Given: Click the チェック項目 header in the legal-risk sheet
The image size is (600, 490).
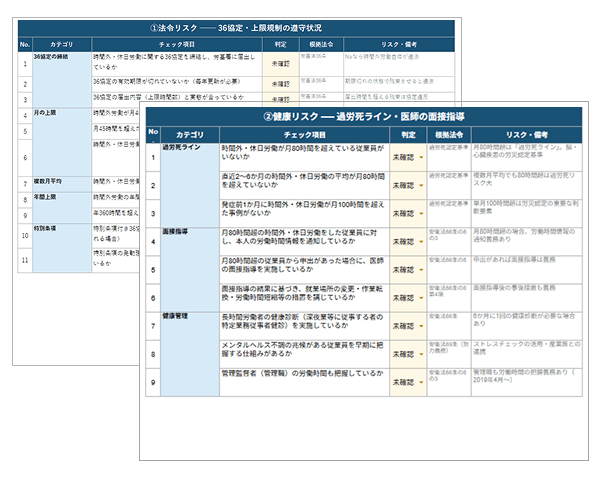Looking at the screenshot, I should tap(177, 44).
